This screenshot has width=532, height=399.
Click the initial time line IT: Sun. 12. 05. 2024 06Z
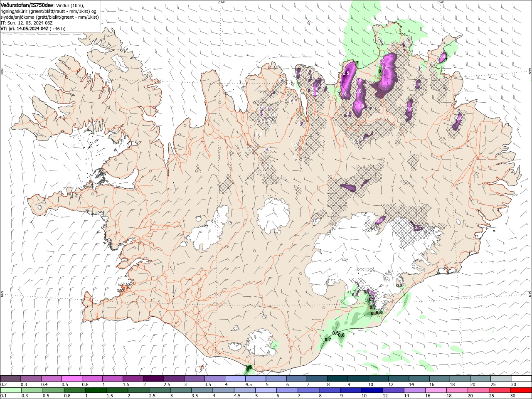pos(27,23)
